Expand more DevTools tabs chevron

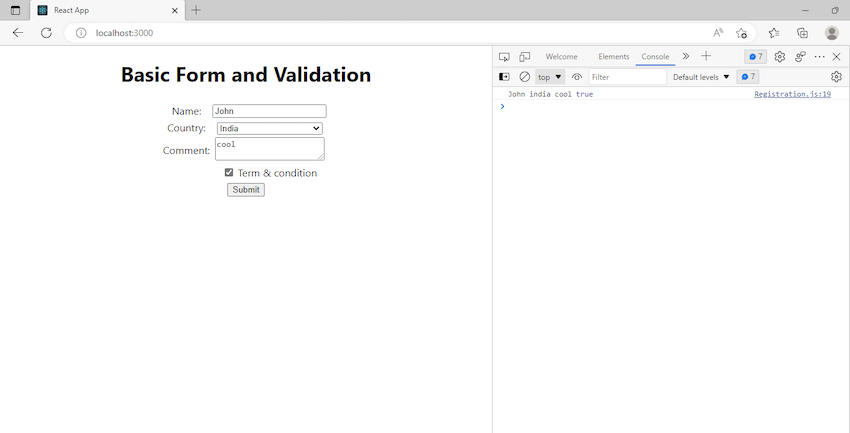[686, 56]
